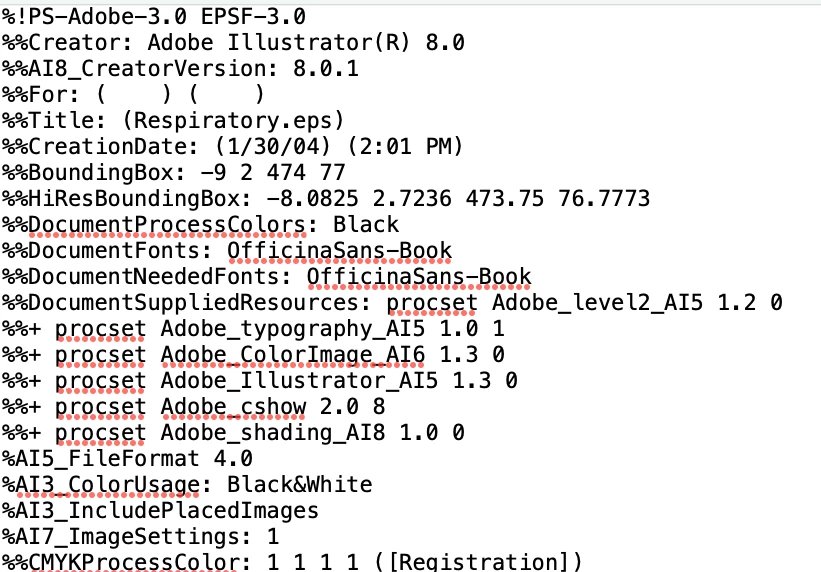Click the '%%DocumentSuppliedResources' line
821x572 pixels.
(392, 303)
